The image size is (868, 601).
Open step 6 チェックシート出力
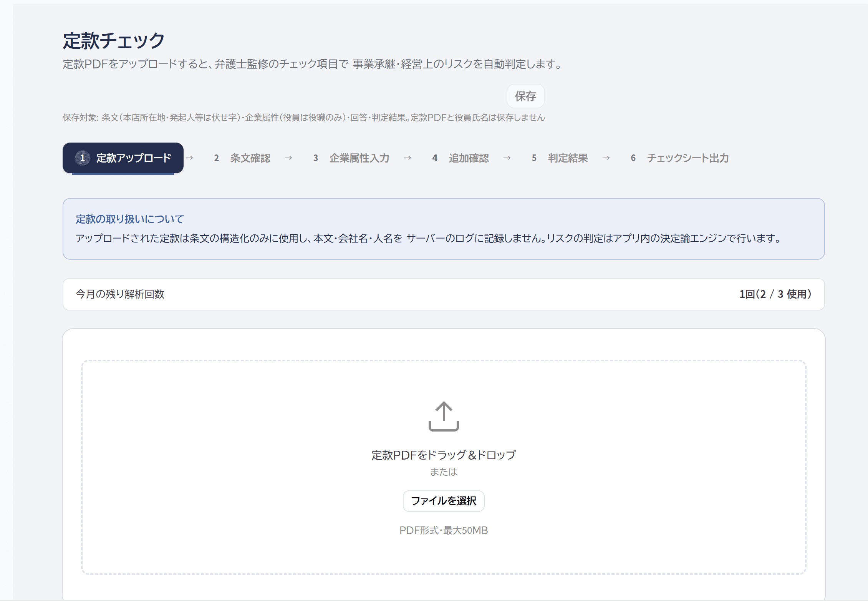pos(680,158)
